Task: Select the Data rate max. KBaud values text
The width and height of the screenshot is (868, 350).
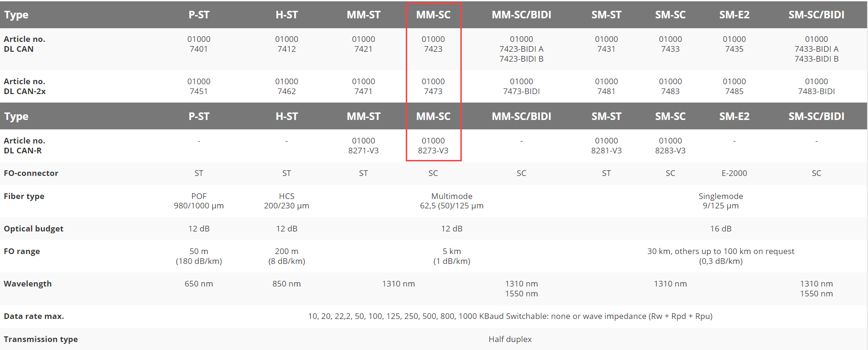Action: point(510,316)
